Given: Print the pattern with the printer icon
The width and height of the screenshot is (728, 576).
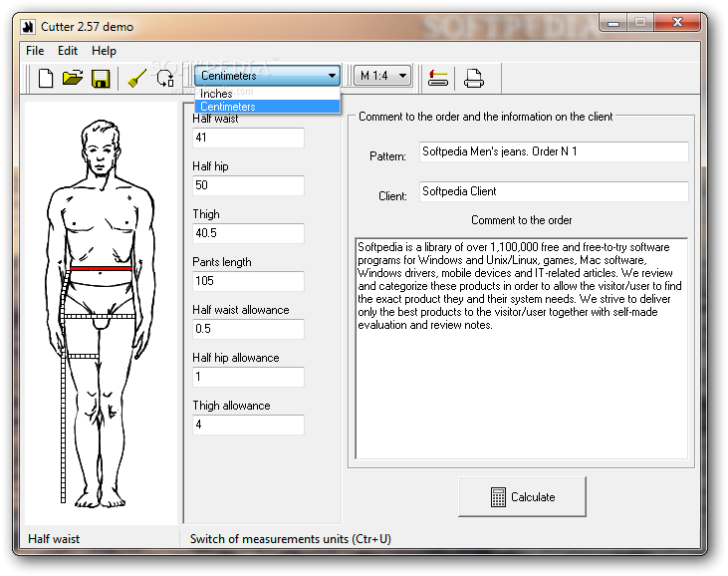Looking at the screenshot, I should (x=474, y=78).
